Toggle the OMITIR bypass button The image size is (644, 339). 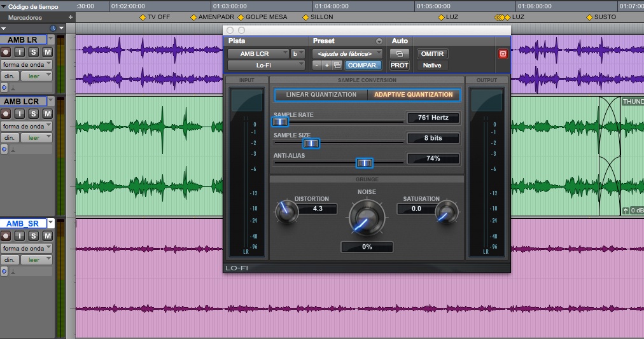click(432, 54)
